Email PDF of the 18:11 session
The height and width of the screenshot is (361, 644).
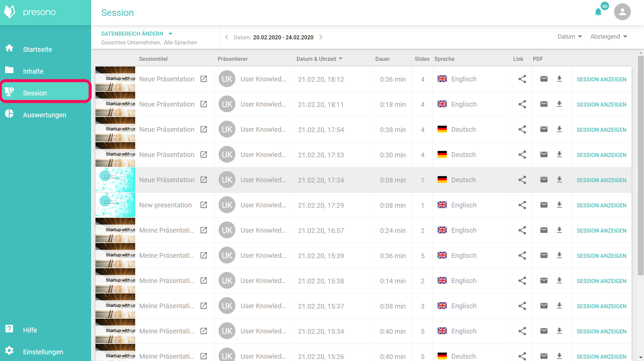(543, 104)
